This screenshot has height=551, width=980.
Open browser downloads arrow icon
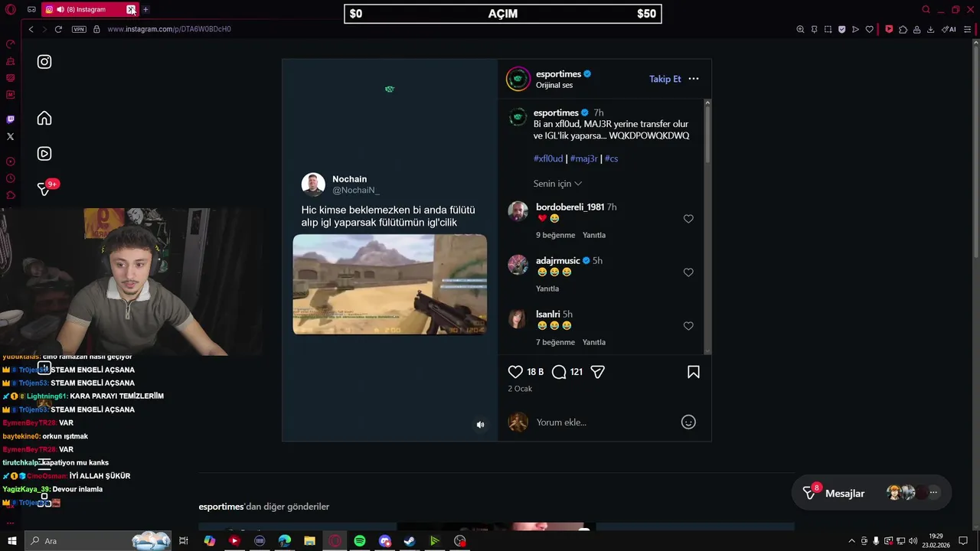930,29
